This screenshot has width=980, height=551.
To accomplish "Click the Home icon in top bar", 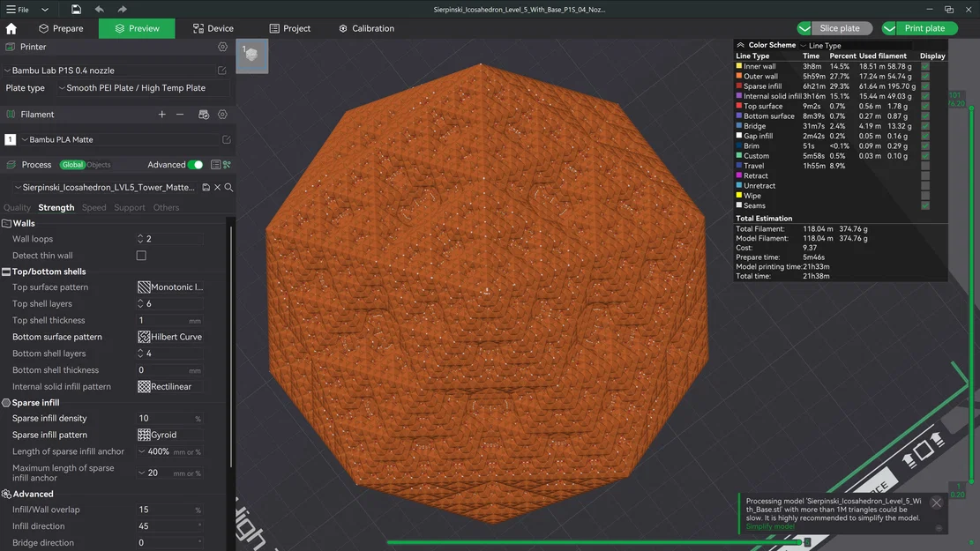I will 11,27.
